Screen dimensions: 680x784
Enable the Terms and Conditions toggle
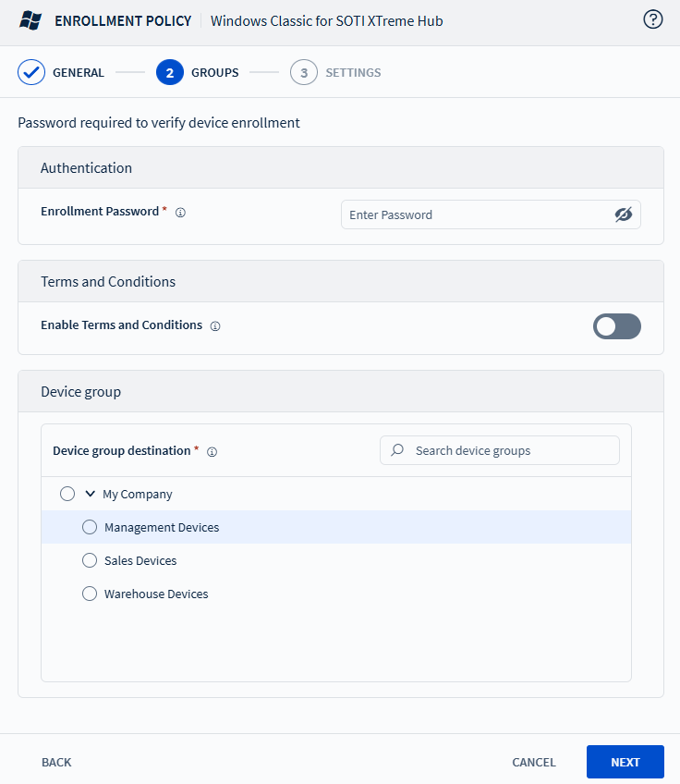coord(616,326)
